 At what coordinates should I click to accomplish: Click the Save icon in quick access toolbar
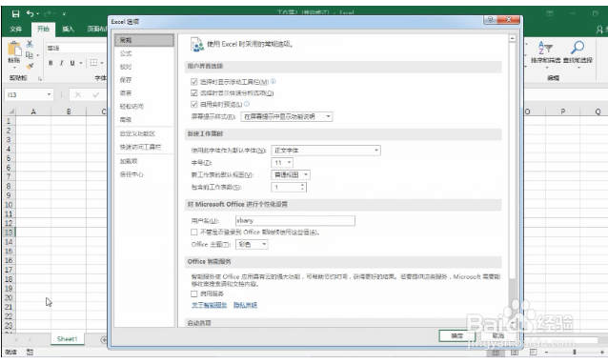(15, 14)
